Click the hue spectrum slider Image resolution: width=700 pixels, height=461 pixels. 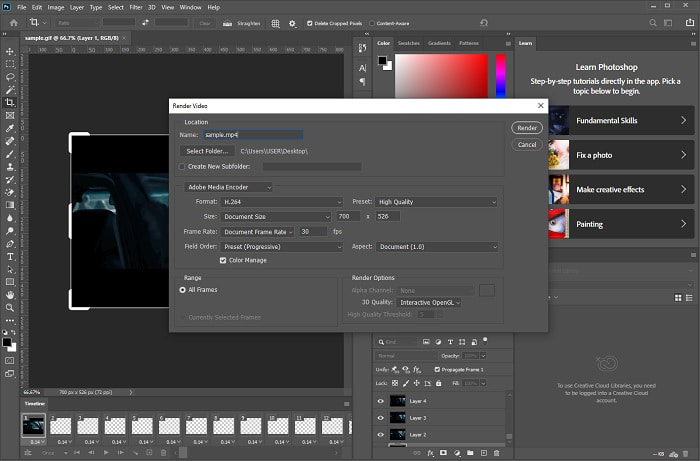501,76
